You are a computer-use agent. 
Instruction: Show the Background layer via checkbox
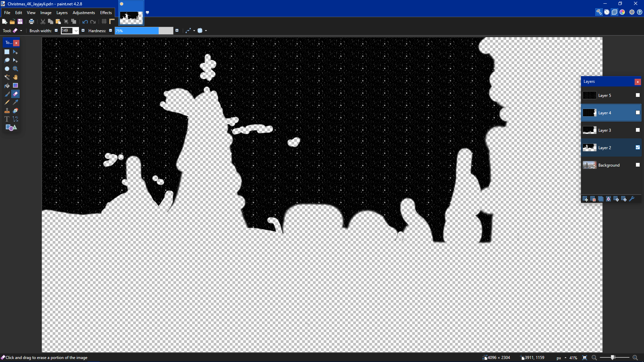(638, 165)
